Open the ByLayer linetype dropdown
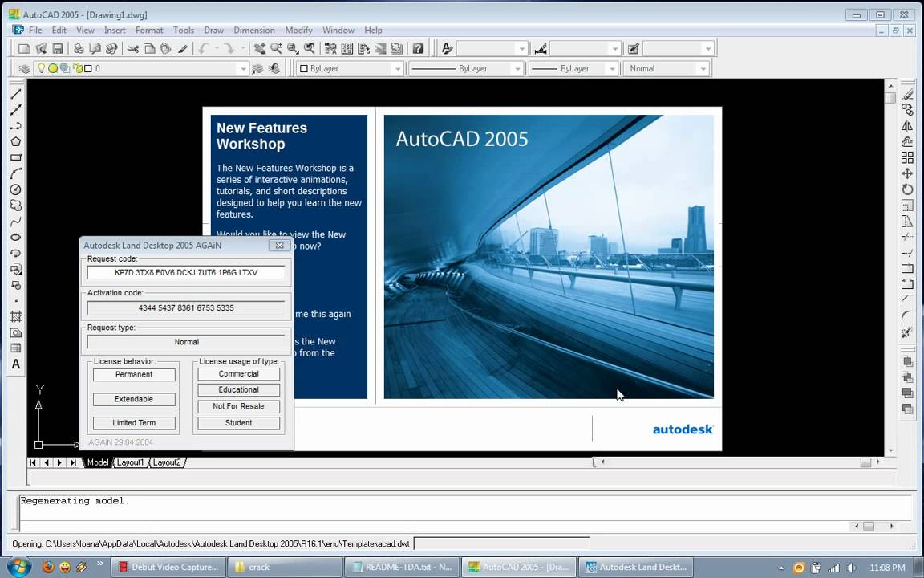The width and height of the screenshot is (924, 578). 517,69
